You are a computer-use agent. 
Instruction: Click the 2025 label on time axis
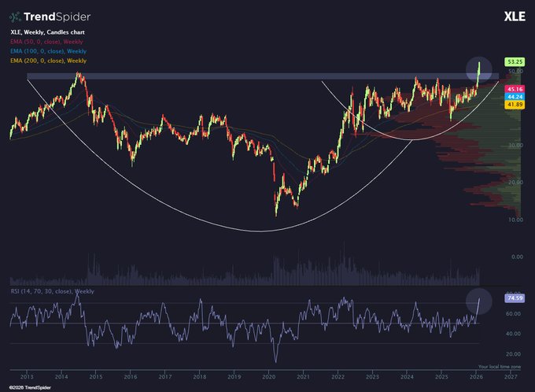pos(441,376)
